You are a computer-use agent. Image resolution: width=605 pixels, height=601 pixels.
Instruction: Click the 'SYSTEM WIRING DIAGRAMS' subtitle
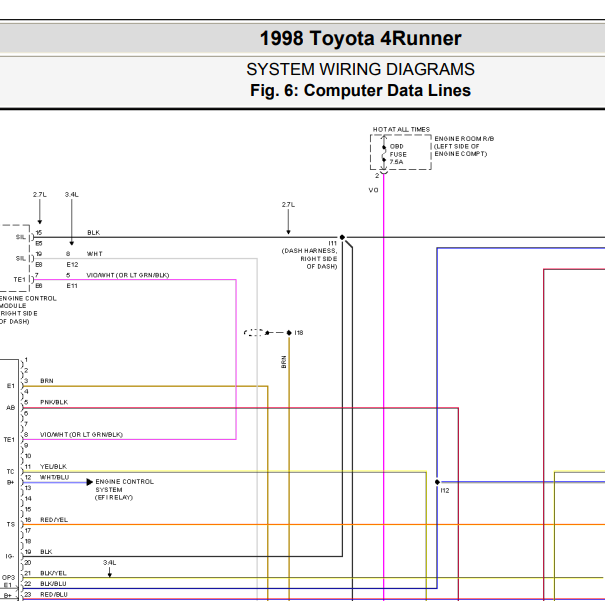pyautogui.click(x=360, y=69)
